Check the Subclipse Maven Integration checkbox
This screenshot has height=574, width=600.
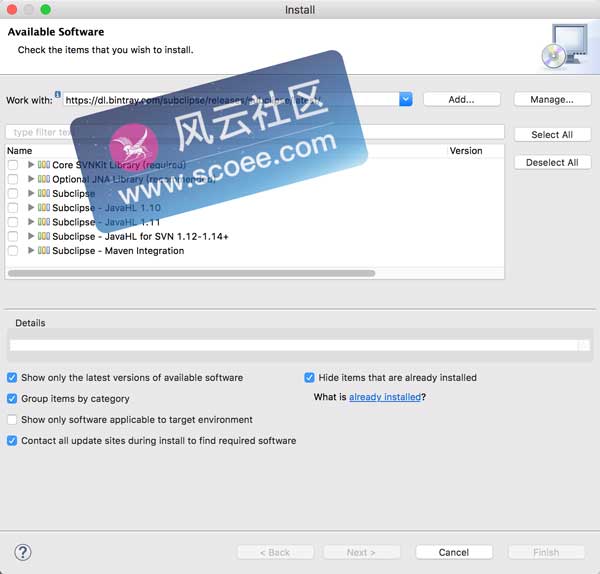tap(13, 251)
